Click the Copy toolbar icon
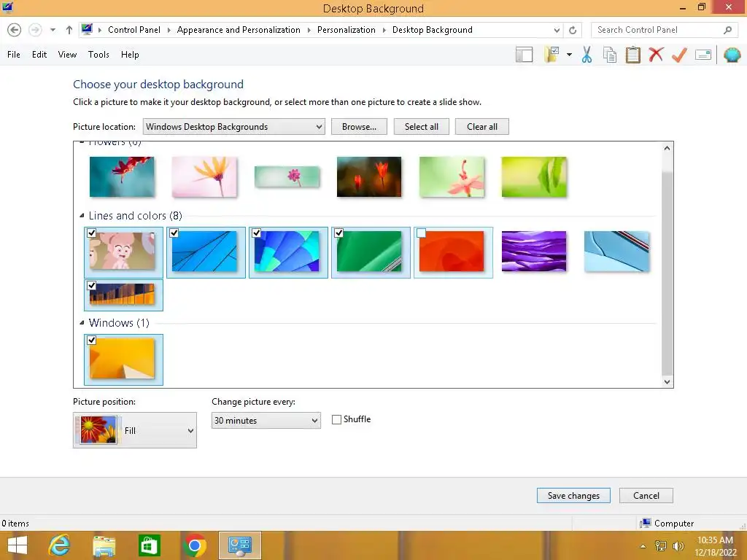This screenshot has width=747, height=560. [610, 55]
